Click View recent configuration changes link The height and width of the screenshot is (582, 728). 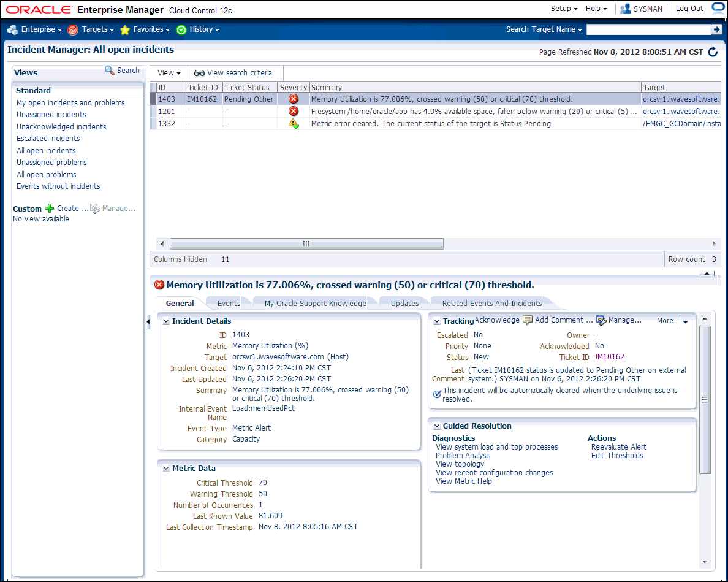[x=495, y=473]
